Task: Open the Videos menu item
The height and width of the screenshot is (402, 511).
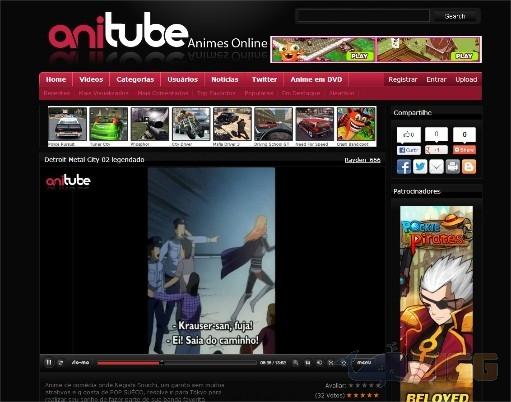Action: [91, 80]
